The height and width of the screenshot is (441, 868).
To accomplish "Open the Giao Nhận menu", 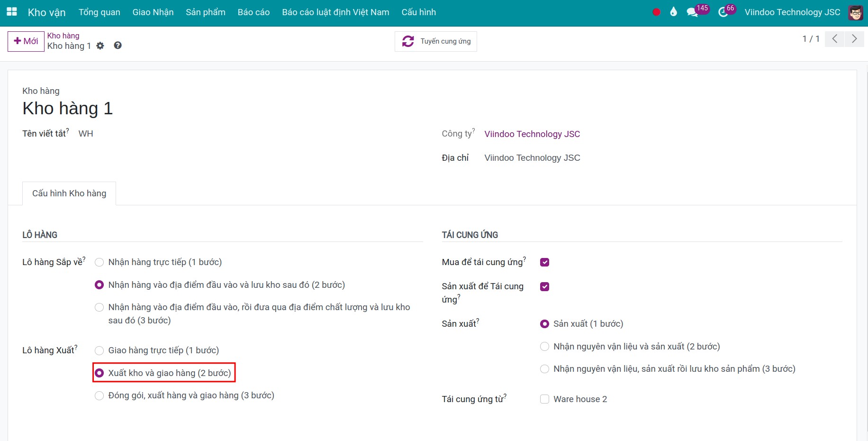I will point(153,12).
